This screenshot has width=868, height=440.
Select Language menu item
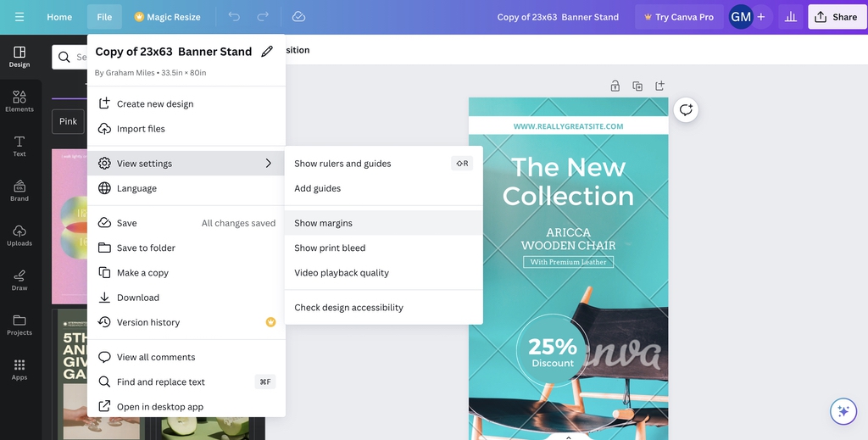pyautogui.click(x=186, y=188)
